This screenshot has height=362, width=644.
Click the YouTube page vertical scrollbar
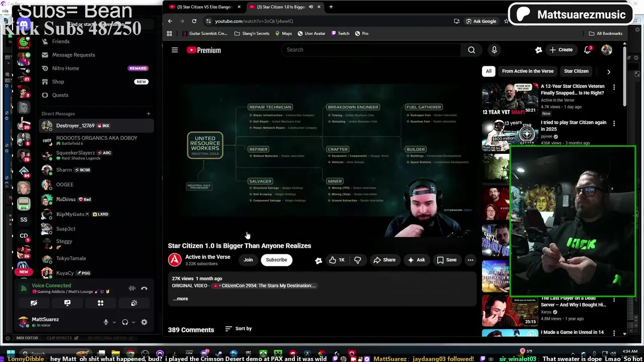click(x=624, y=75)
